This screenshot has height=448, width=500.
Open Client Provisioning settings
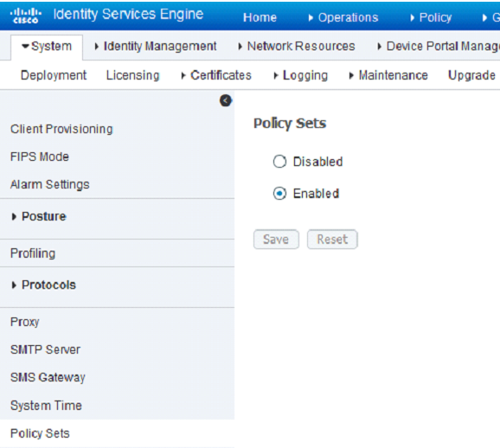(61, 129)
